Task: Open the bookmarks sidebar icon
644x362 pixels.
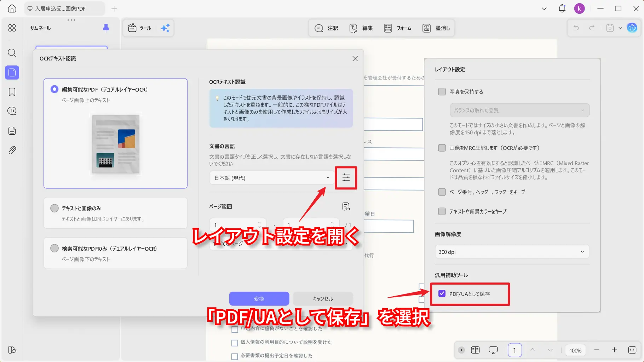Action: point(12,92)
